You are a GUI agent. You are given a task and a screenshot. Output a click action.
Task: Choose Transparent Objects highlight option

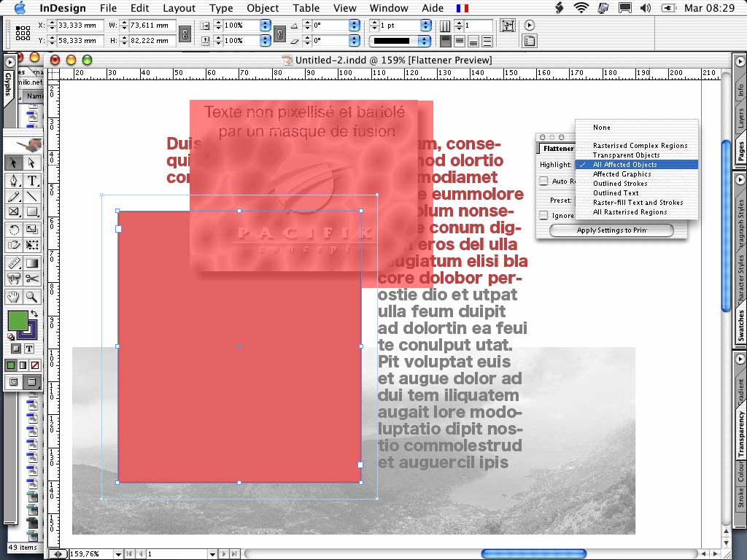click(x=636, y=155)
